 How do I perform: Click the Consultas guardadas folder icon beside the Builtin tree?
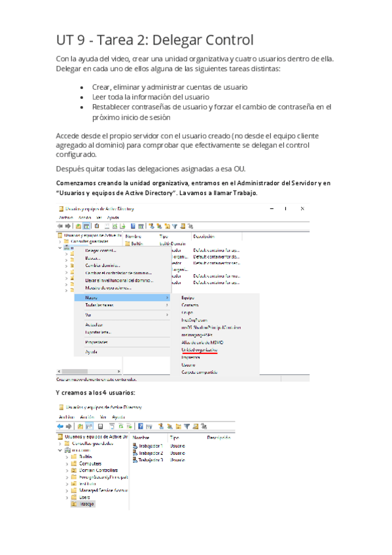(67, 443)
